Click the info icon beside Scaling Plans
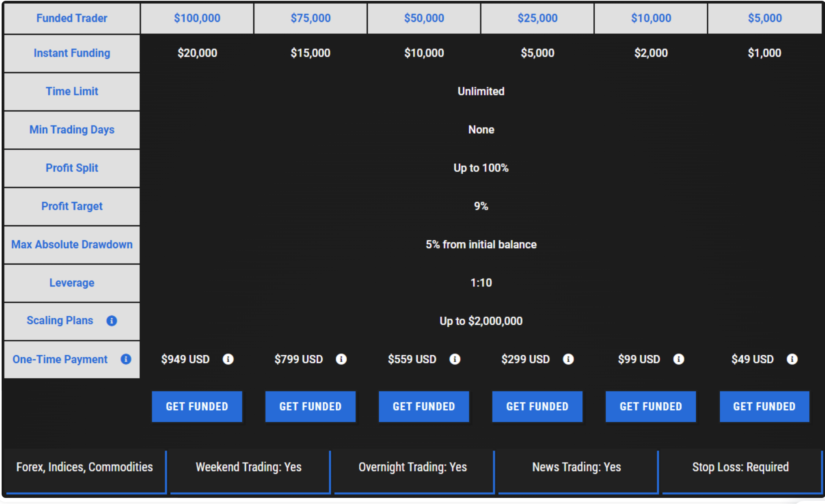This screenshot has width=825, height=504. [112, 321]
